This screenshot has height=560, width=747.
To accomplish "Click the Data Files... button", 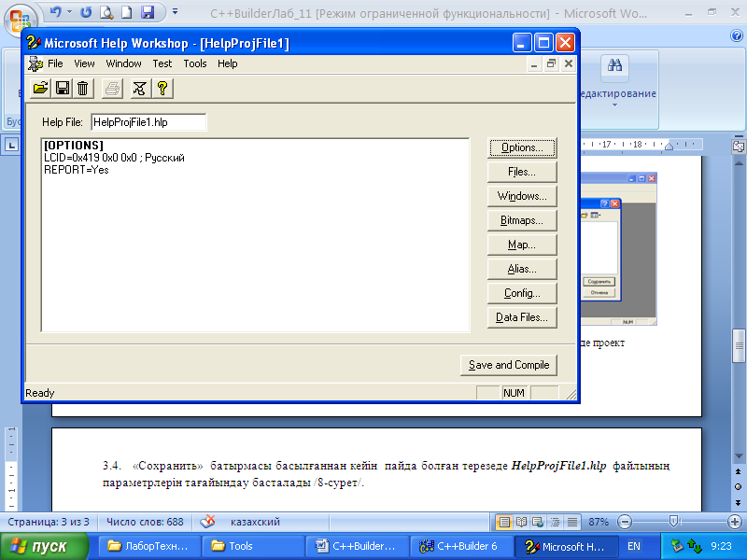I will tap(522, 317).
